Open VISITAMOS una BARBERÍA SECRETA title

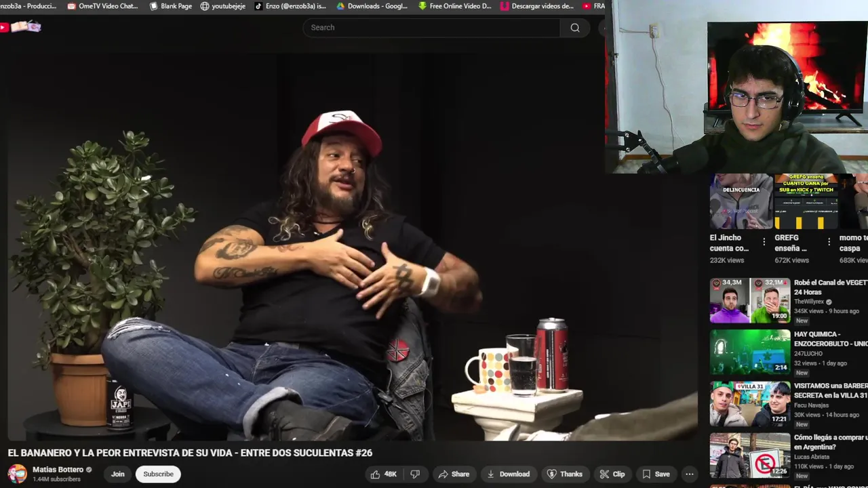point(831,390)
